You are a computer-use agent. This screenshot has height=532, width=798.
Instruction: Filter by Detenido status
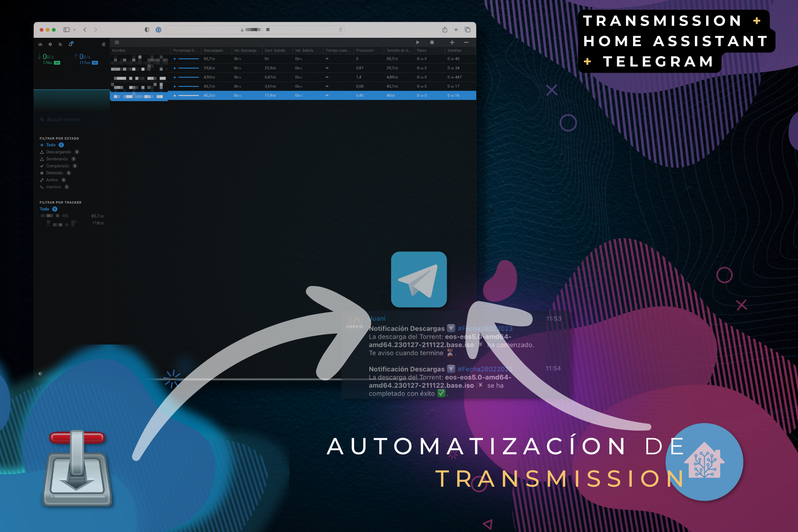tap(55, 173)
